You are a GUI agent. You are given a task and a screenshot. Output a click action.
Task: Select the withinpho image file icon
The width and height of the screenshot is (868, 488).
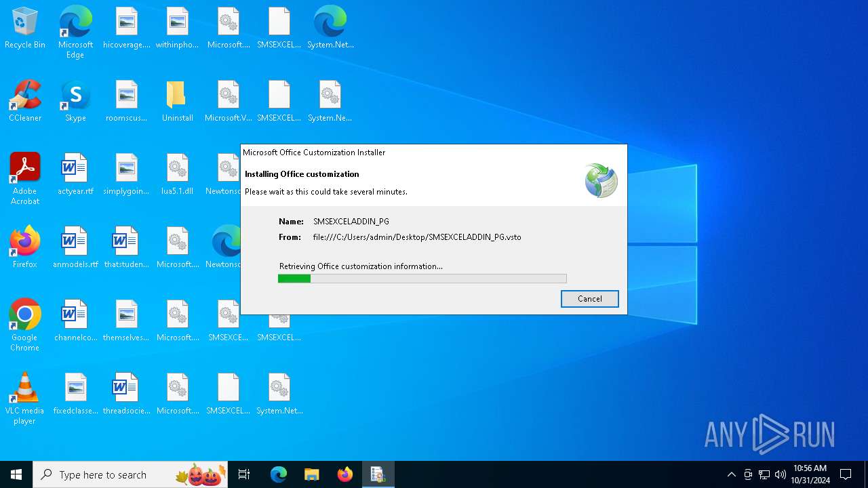[177, 28]
